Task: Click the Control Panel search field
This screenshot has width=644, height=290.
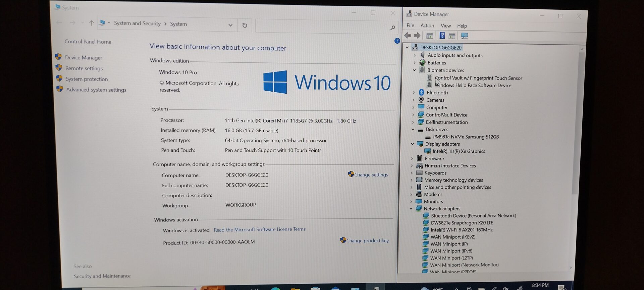Action: pos(326,27)
